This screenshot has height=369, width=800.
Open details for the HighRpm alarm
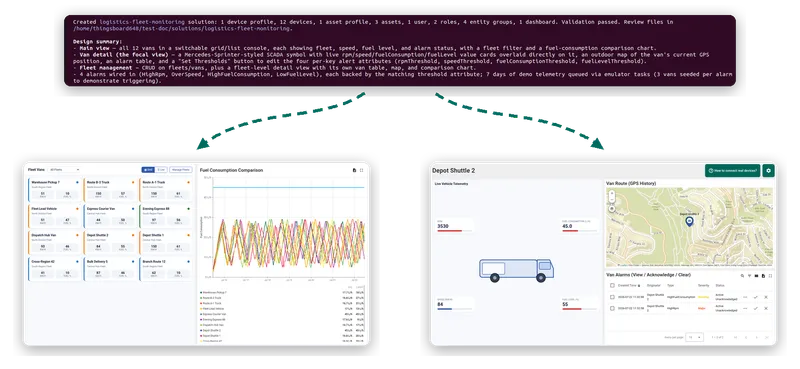coord(745,308)
